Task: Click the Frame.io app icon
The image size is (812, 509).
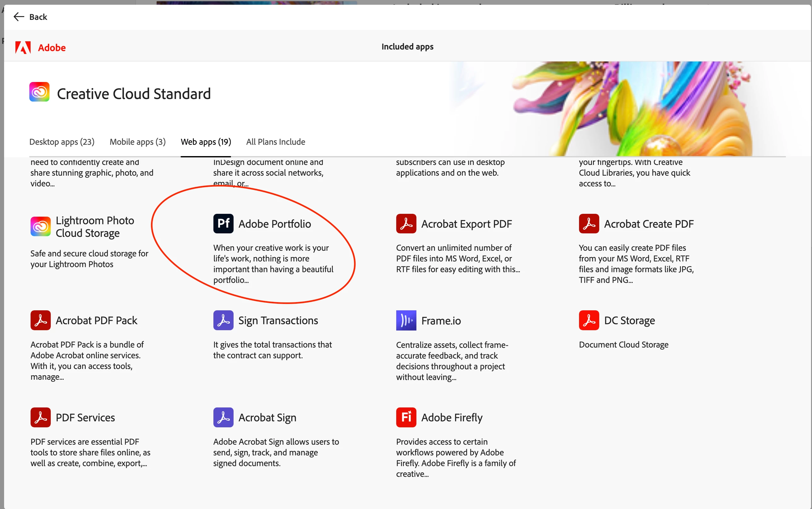Action: (406, 320)
